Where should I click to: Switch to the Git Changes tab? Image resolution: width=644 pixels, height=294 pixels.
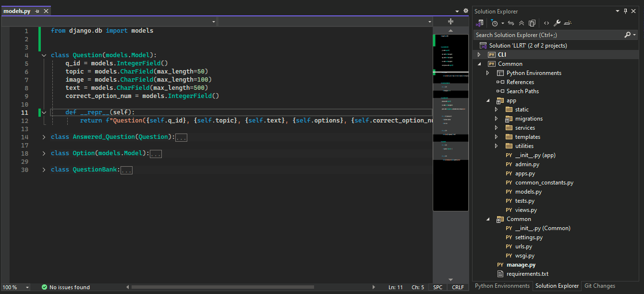599,286
